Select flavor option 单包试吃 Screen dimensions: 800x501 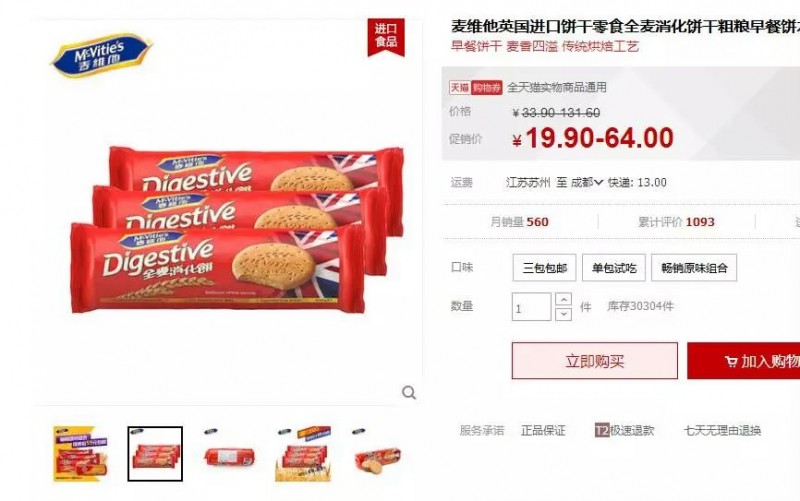614,268
